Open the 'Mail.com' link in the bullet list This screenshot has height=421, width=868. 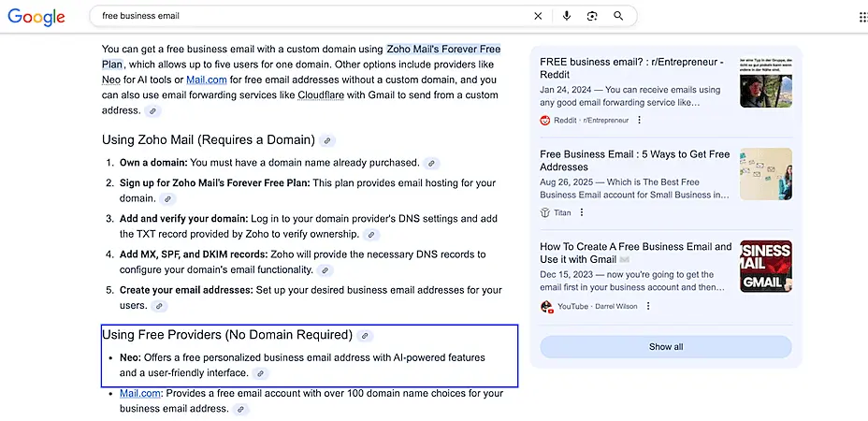coord(140,393)
